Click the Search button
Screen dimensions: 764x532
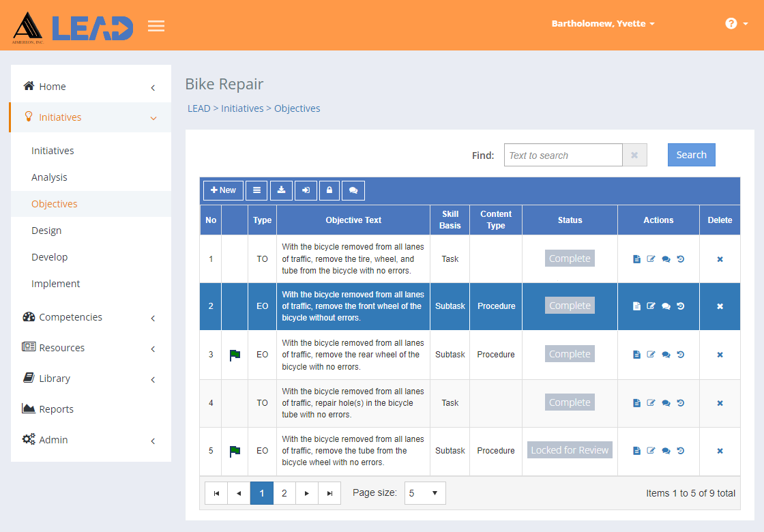pos(691,155)
